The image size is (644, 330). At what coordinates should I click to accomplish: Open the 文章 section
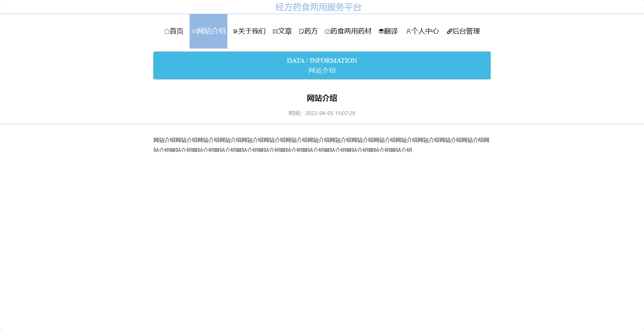click(x=282, y=31)
